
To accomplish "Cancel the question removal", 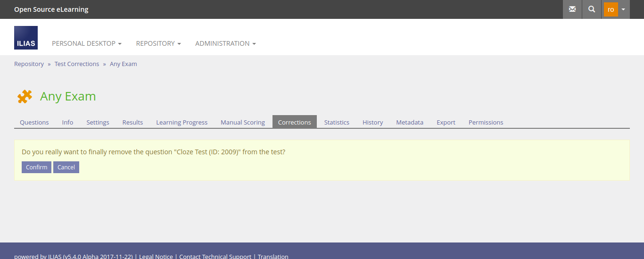I will pos(66,167).
